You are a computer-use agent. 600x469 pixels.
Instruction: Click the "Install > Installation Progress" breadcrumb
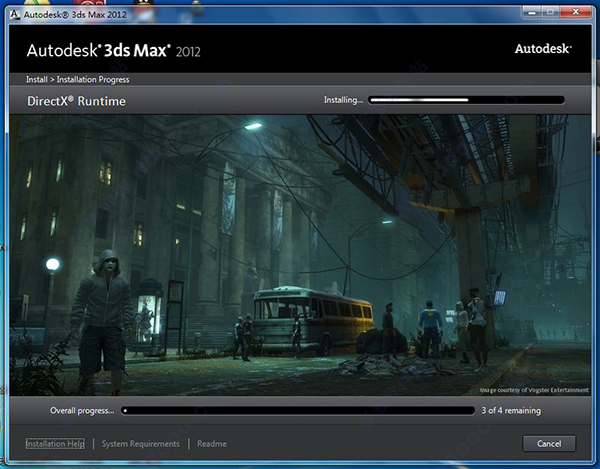[78, 80]
